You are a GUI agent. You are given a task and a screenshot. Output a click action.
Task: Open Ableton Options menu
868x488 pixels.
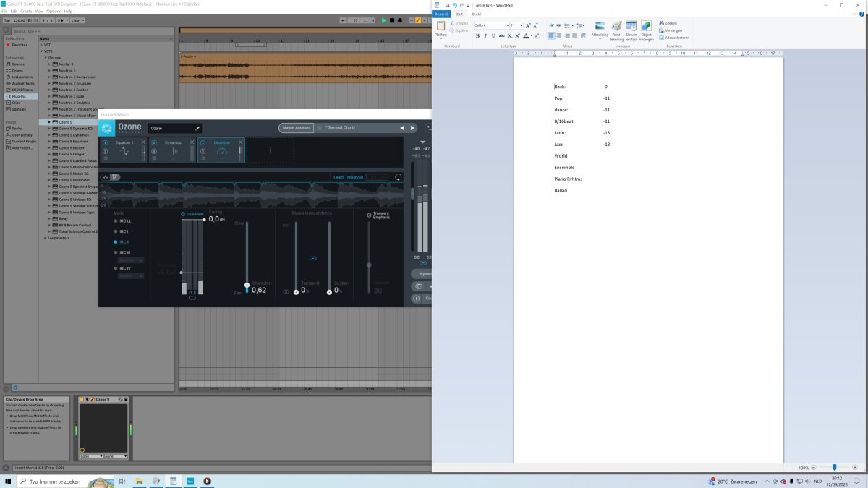[x=52, y=12]
